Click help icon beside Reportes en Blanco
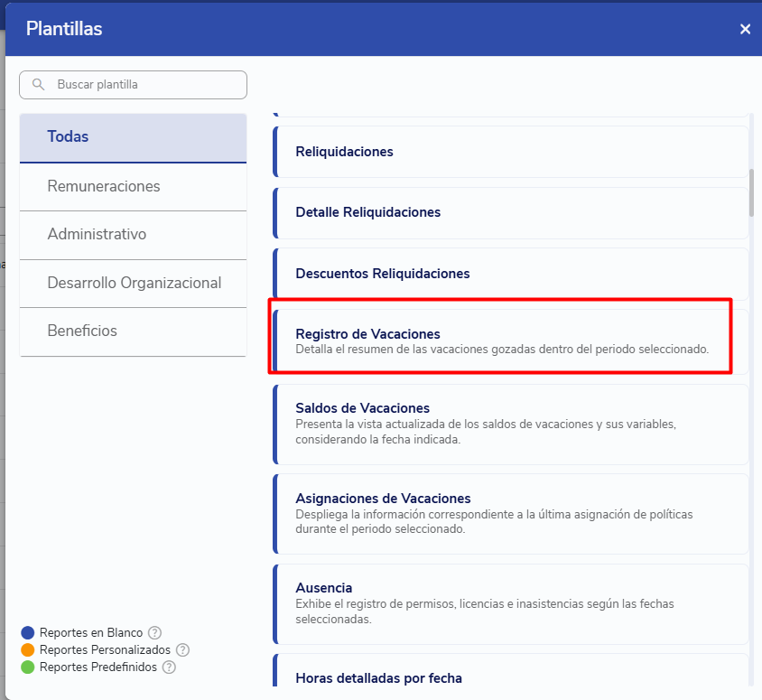The height and width of the screenshot is (700, 762). 154,632
